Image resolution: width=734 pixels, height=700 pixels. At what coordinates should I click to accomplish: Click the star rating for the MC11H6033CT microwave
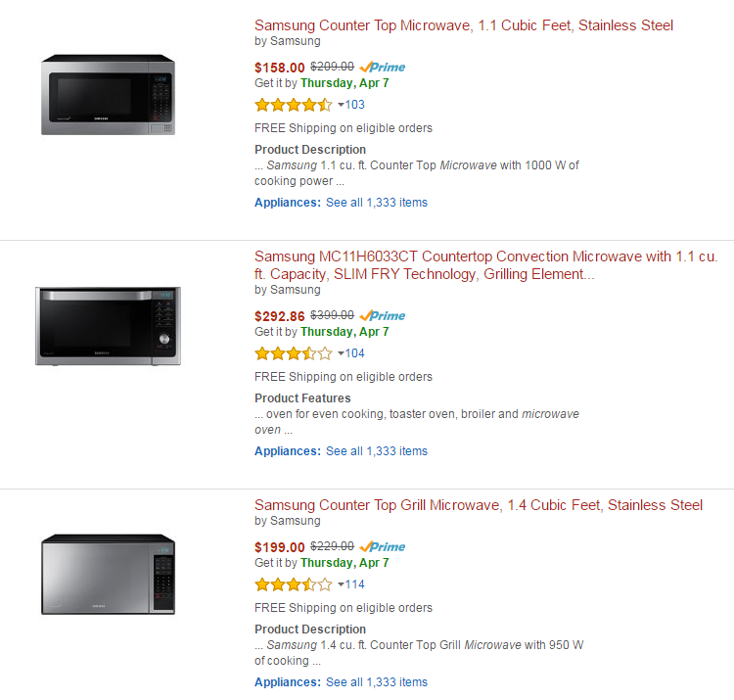[x=294, y=353]
